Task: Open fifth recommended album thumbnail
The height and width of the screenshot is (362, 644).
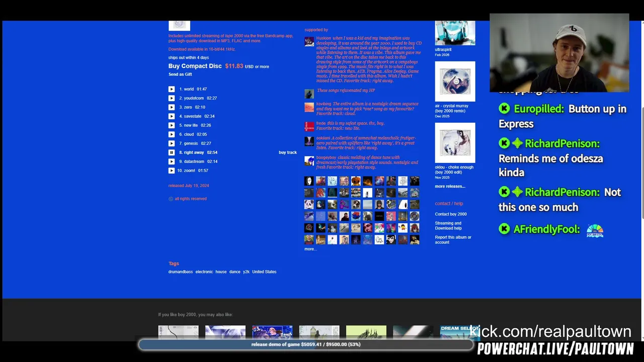Action: [x=366, y=333]
